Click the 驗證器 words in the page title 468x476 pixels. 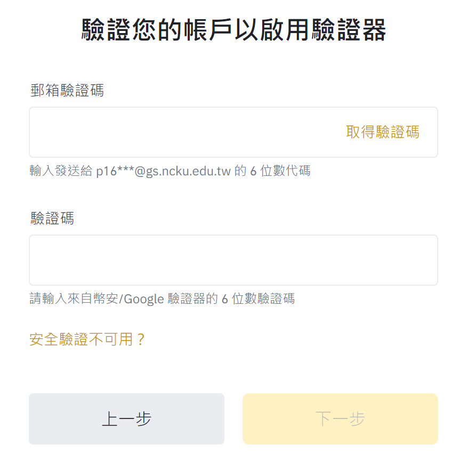[x=349, y=30]
